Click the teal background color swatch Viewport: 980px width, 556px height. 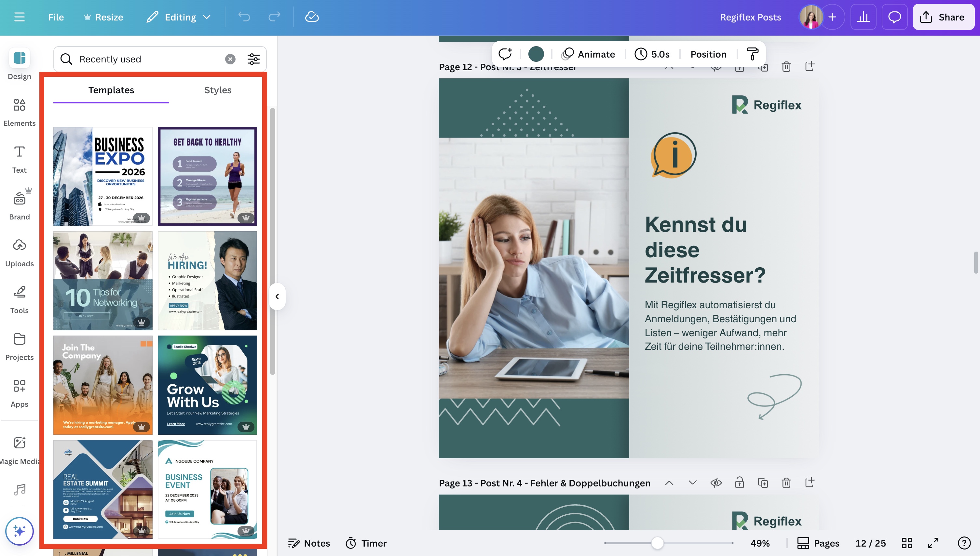pyautogui.click(x=536, y=54)
